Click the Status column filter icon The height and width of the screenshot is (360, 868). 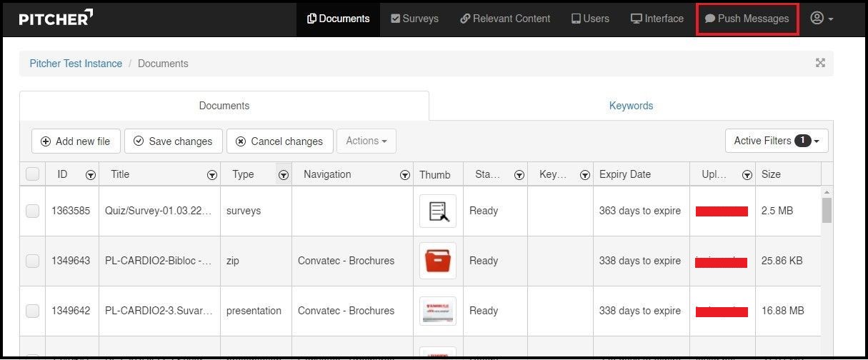pos(519,175)
